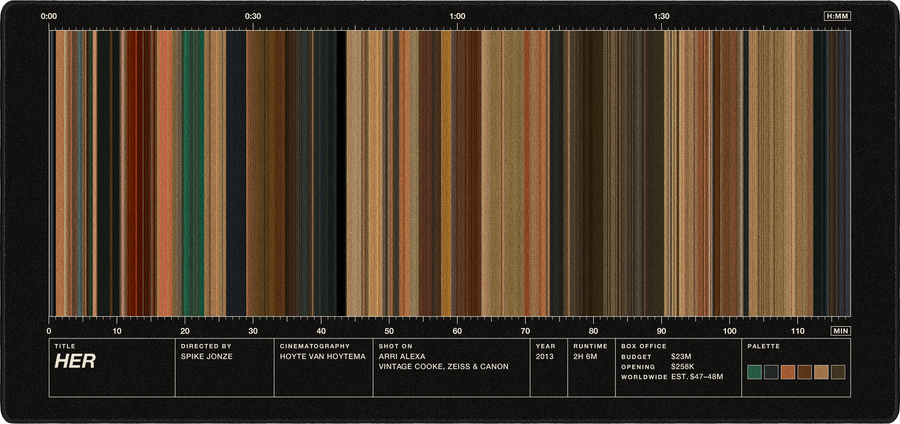Select the green palette swatch
The height and width of the screenshot is (424, 900).
click(x=754, y=372)
